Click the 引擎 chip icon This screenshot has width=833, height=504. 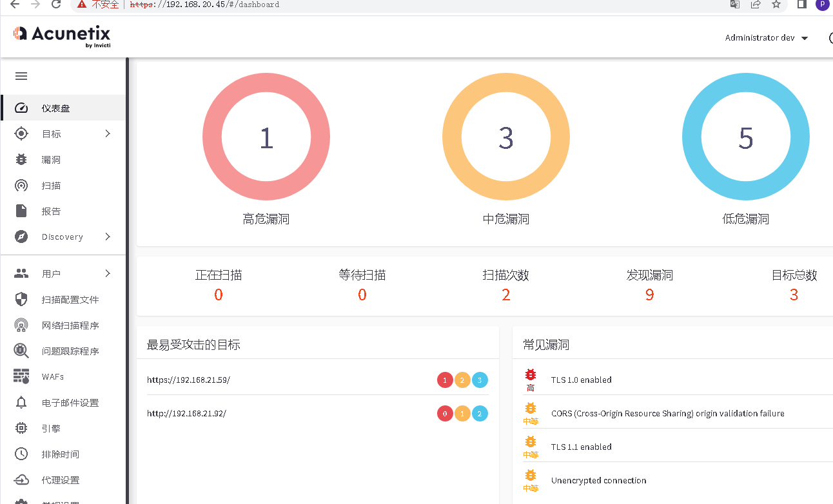coord(21,428)
